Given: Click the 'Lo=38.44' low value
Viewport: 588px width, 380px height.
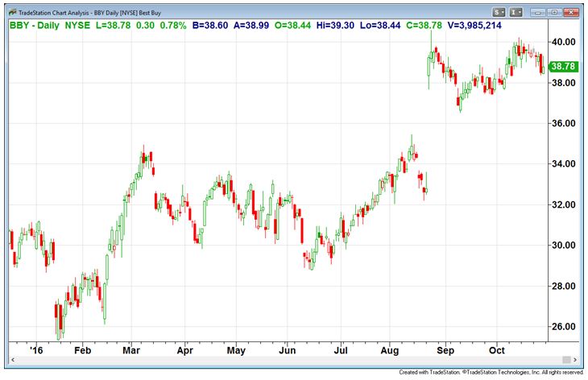Looking at the screenshot, I should pyautogui.click(x=380, y=26).
